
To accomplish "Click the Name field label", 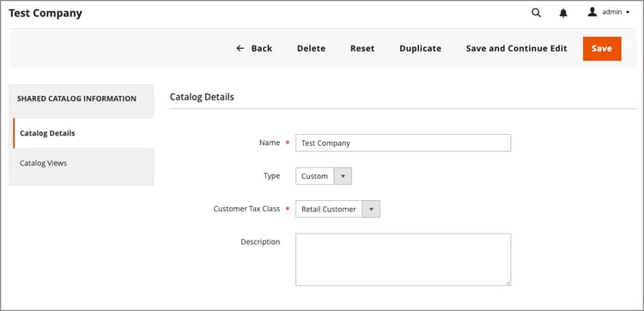I will [x=270, y=143].
